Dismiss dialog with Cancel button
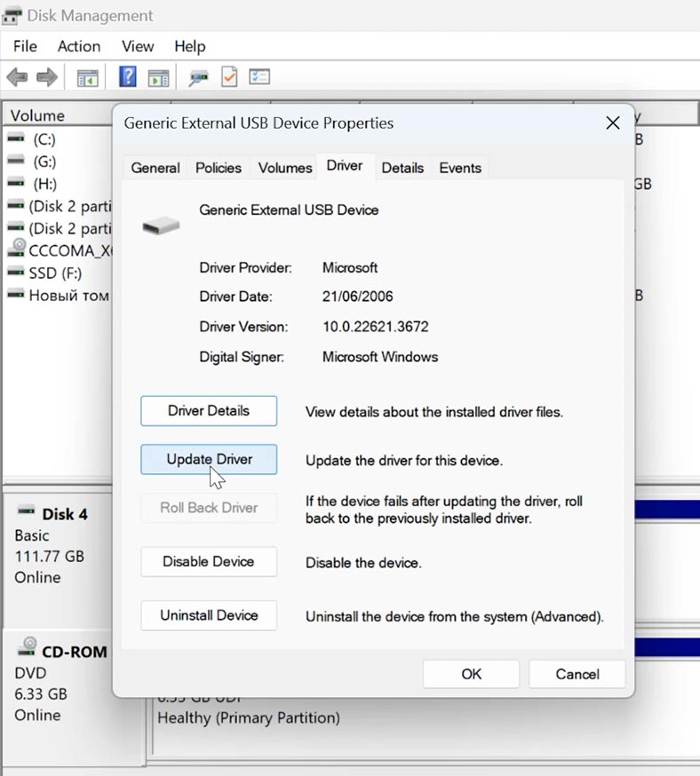The height and width of the screenshot is (776, 700). click(x=577, y=674)
